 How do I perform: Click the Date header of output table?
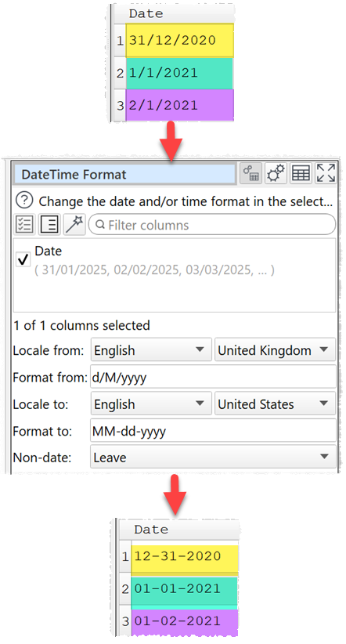point(179,530)
